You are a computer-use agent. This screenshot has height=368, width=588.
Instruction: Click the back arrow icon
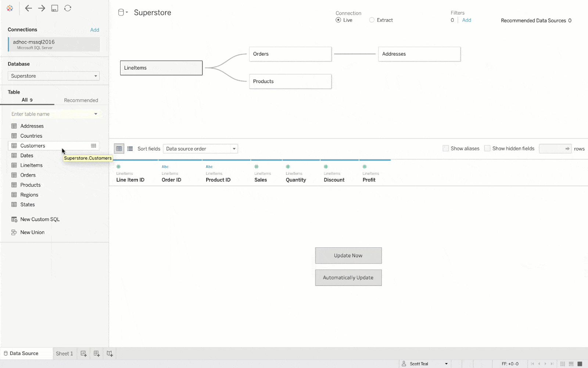pyautogui.click(x=28, y=8)
